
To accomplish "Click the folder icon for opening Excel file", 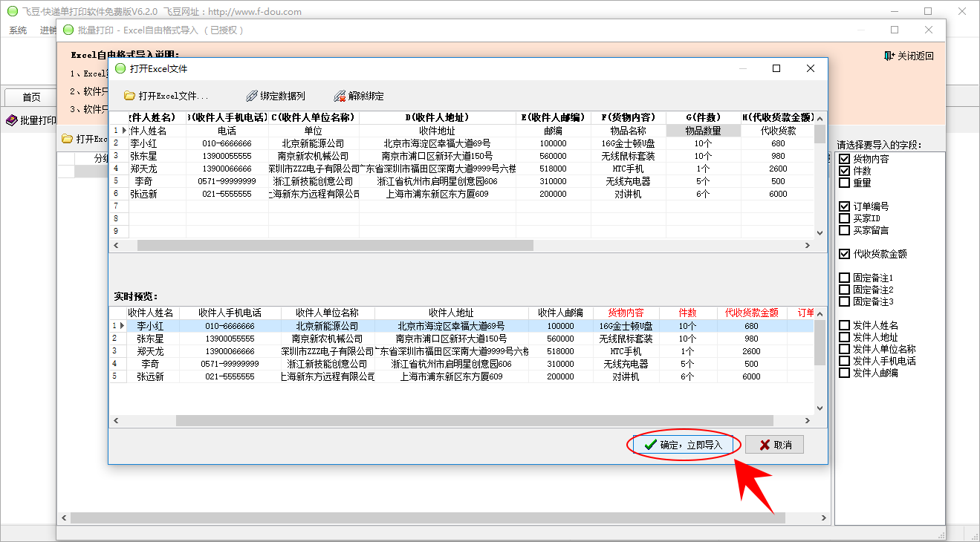I will pos(129,96).
